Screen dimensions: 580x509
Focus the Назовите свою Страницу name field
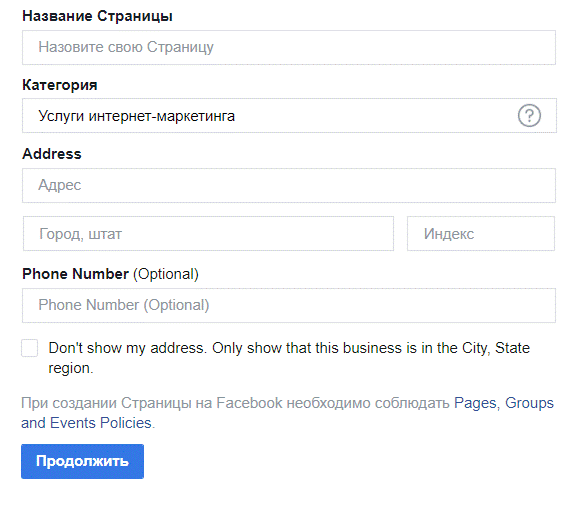click(289, 47)
